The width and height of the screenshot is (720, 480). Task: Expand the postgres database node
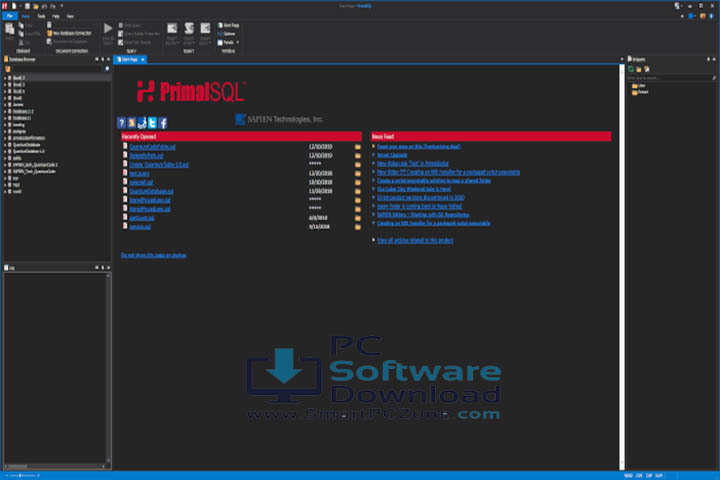tap(5, 131)
